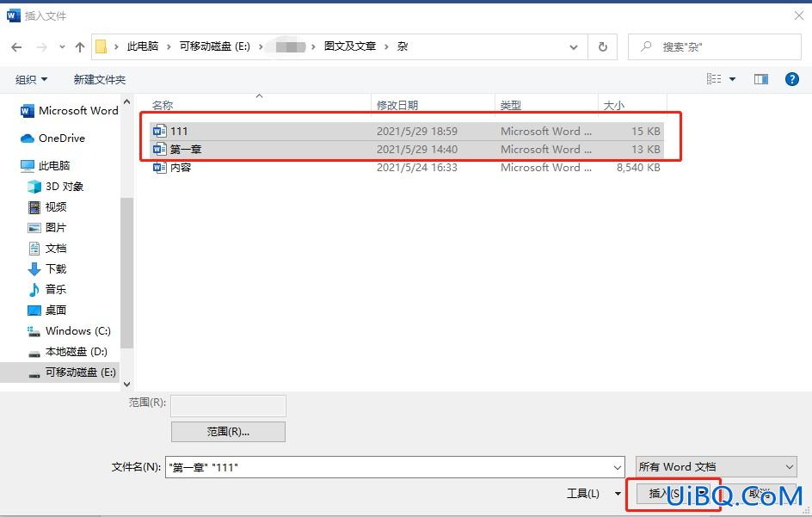Change view with the view layout icon
The height and width of the screenshot is (517, 812).
(x=714, y=79)
